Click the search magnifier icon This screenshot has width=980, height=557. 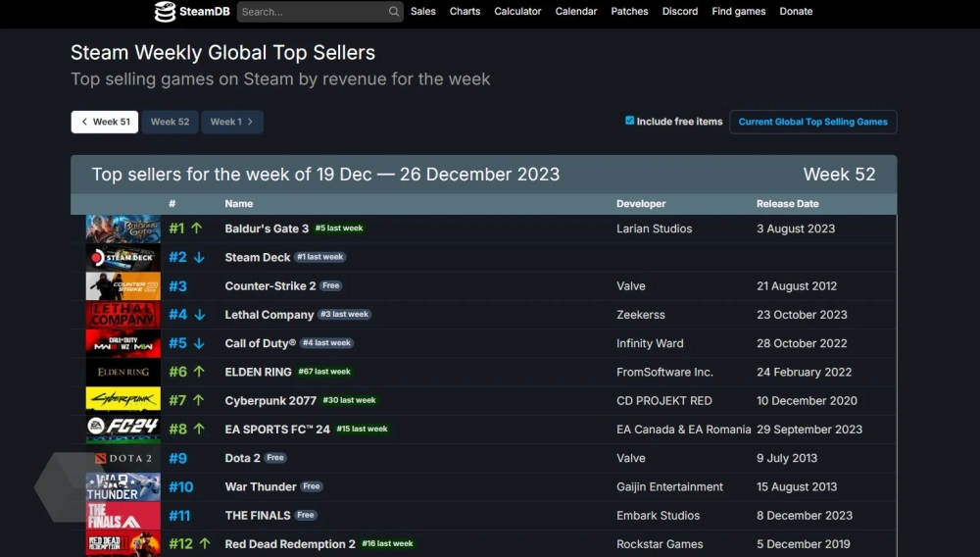click(394, 12)
